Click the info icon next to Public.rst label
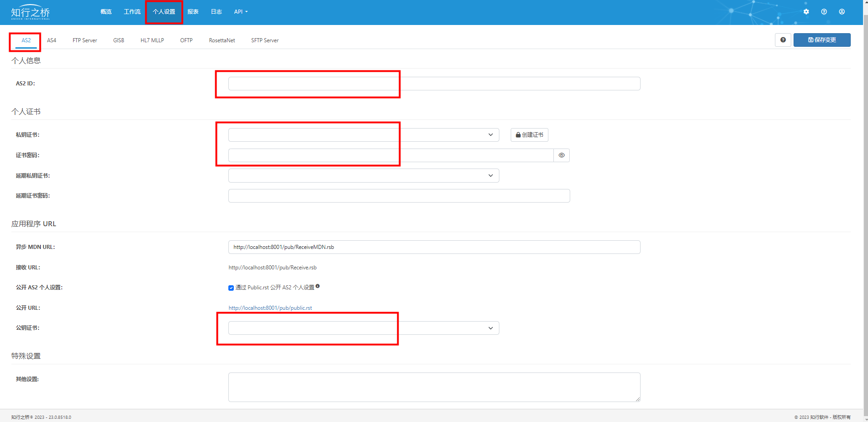 pyautogui.click(x=318, y=286)
